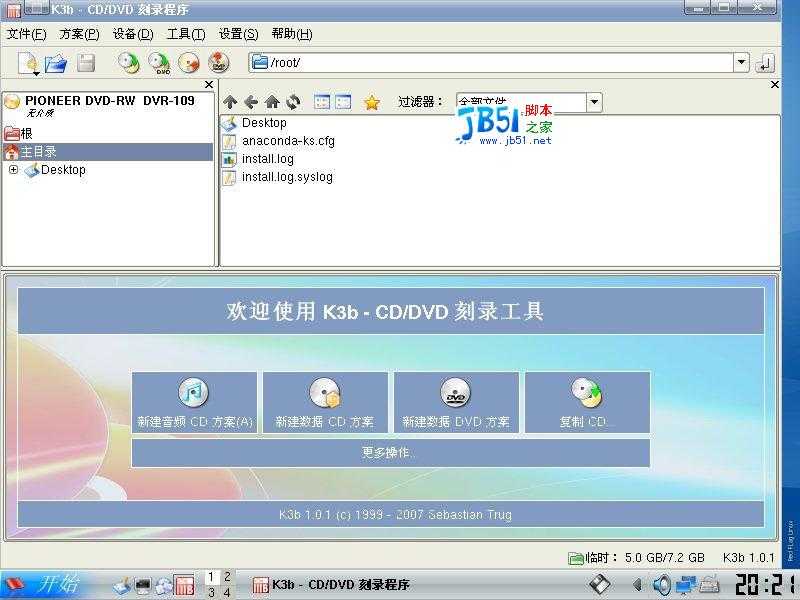Click the go button next to path field
The width and height of the screenshot is (800, 600).
(764, 63)
